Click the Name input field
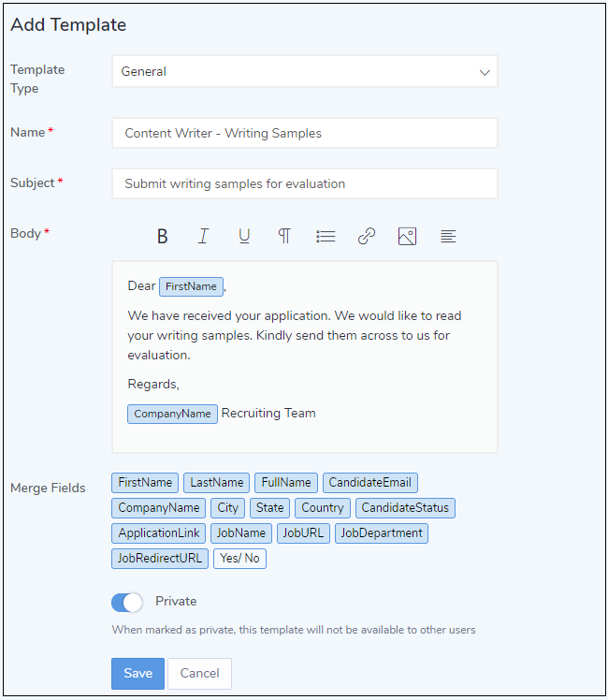This screenshot has height=700, width=608. [304, 133]
